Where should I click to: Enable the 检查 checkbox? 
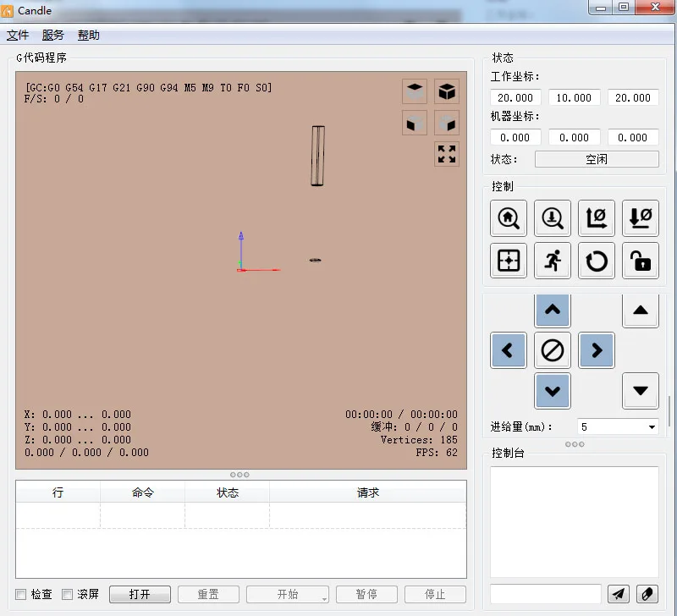[20, 594]
